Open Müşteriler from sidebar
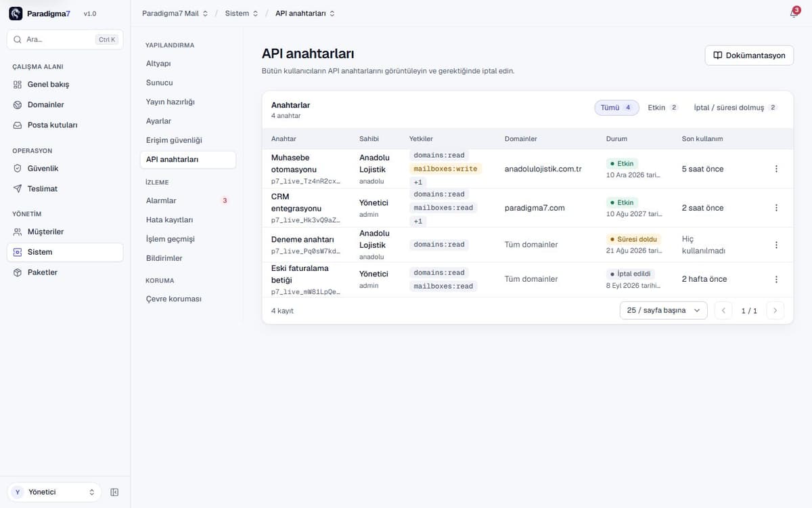 pos(65,232)
